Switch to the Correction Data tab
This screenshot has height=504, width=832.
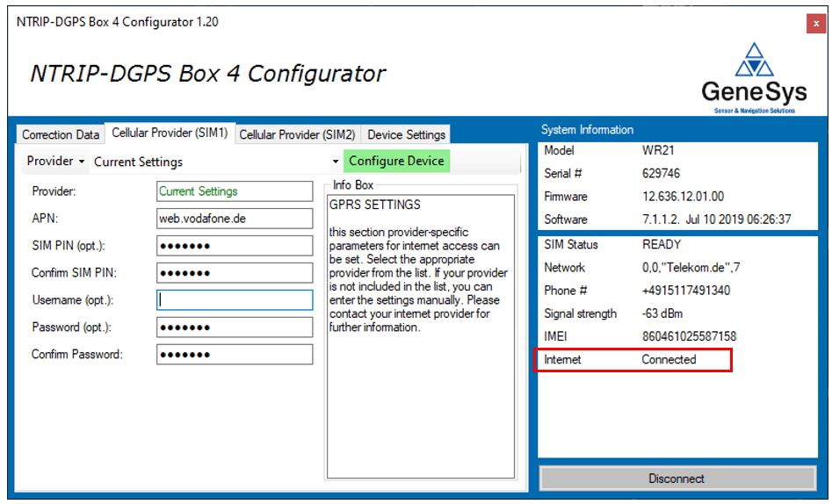(61, 134)
